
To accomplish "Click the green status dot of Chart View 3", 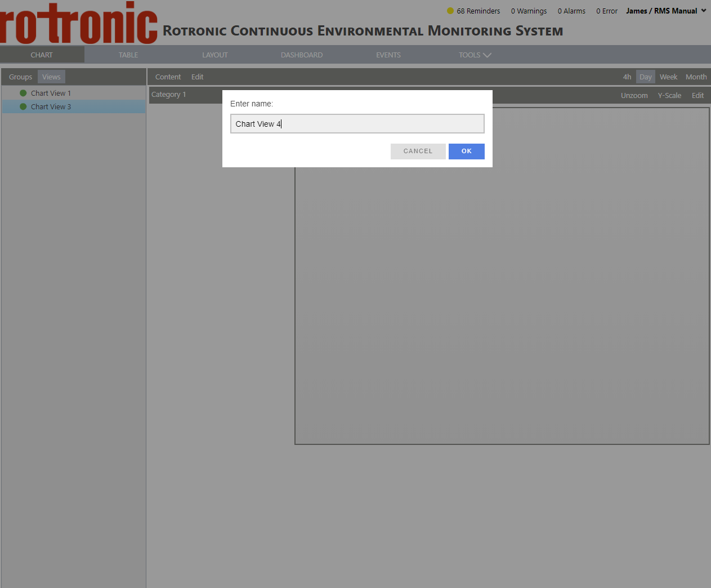I will [x=23, y=106].
